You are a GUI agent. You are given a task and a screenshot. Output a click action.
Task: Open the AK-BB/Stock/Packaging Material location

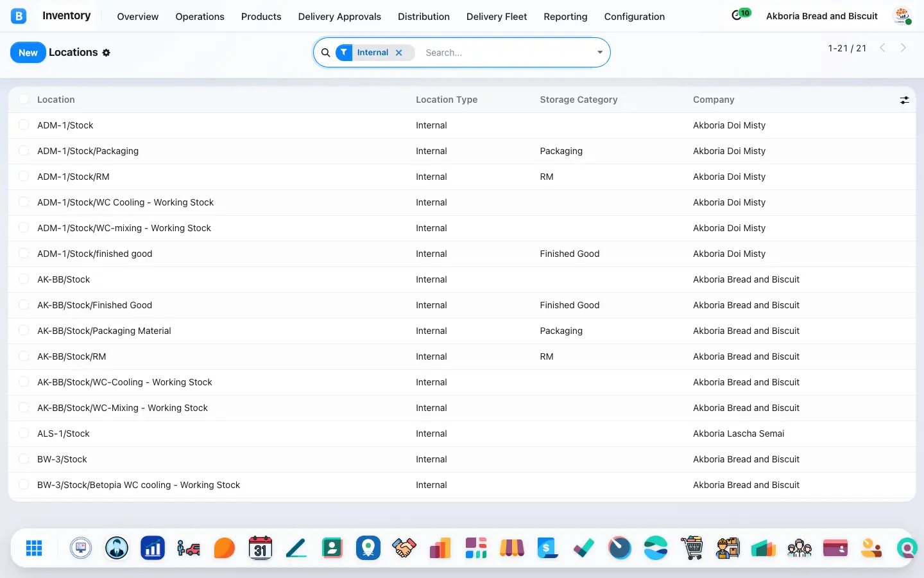[104, 331]
